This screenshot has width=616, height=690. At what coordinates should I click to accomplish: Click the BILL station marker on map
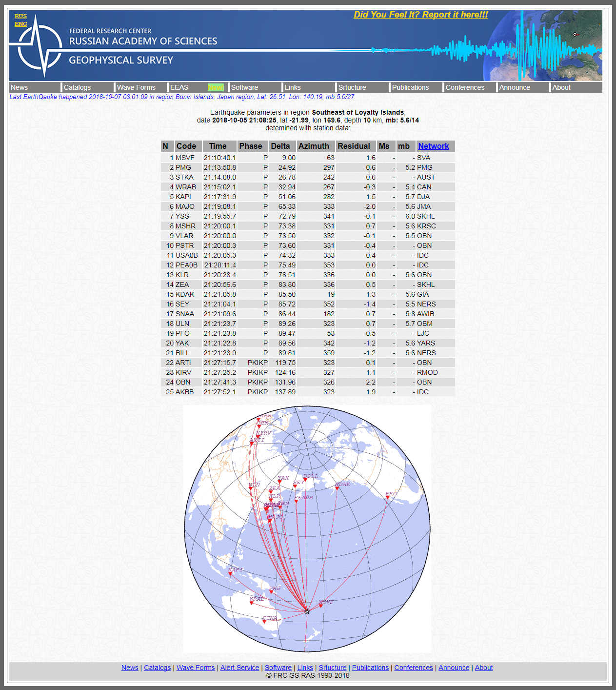point(305,480)
